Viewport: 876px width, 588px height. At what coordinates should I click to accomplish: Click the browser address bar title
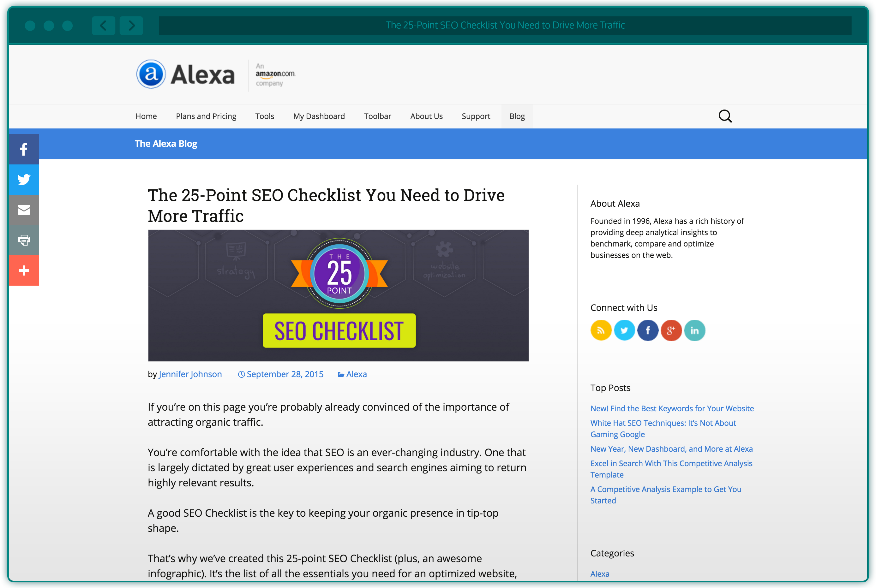coord(505,26)
